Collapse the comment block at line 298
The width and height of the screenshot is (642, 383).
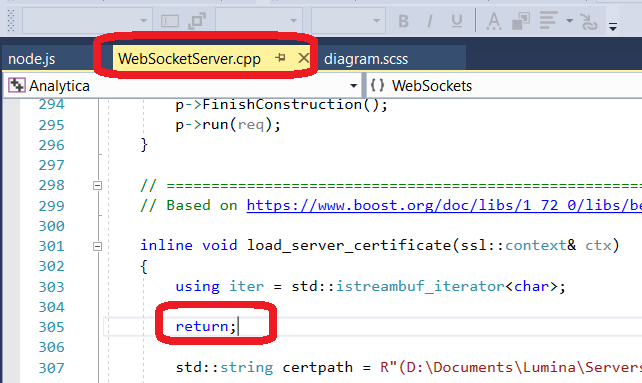97,186
